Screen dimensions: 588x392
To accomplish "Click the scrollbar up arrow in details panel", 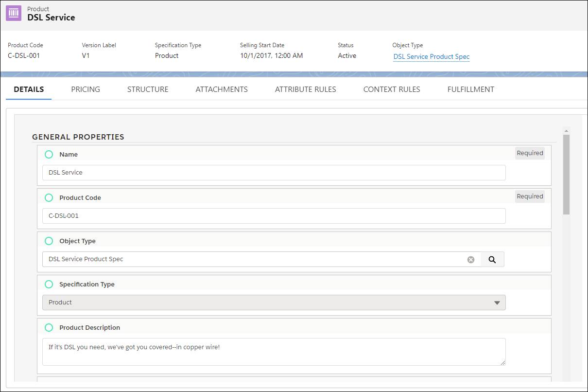I will click(x=566, y=131).
